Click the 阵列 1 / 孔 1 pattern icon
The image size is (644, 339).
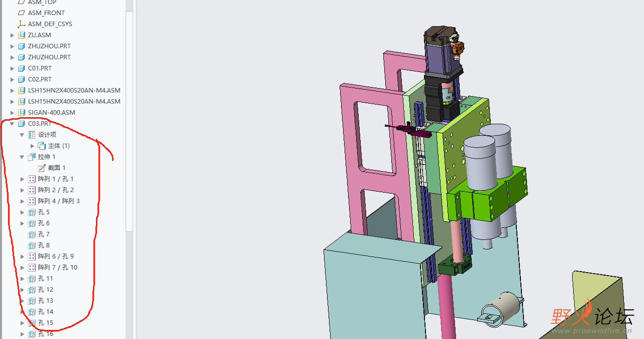point(32,179)
